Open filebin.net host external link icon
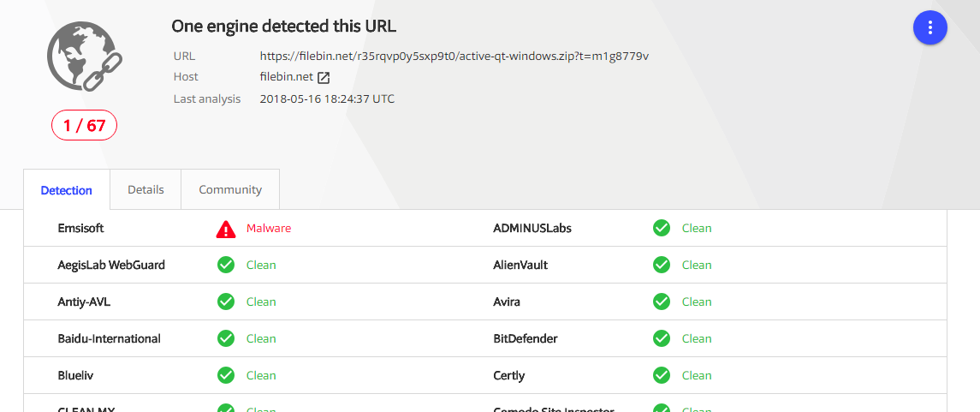The image size is (980, 412). click(x=324, y=78)
